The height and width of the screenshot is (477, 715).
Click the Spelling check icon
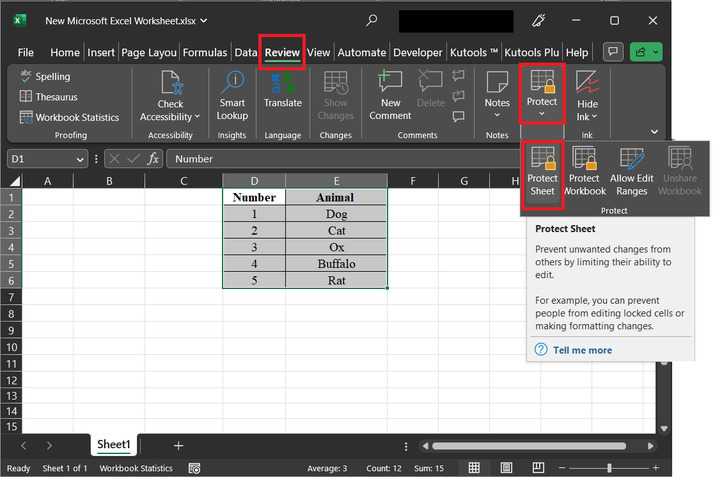pyautogui.click(x=26, y=76)
